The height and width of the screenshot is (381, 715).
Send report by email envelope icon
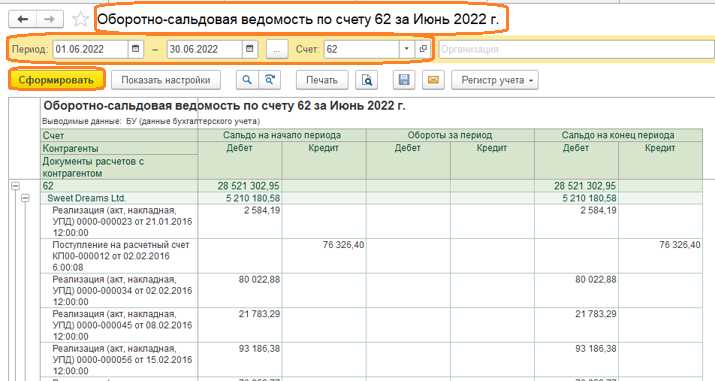(x=433, y=80)
